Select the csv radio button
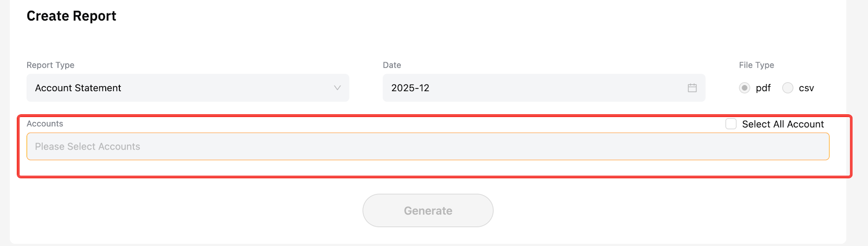 point(788,88)
